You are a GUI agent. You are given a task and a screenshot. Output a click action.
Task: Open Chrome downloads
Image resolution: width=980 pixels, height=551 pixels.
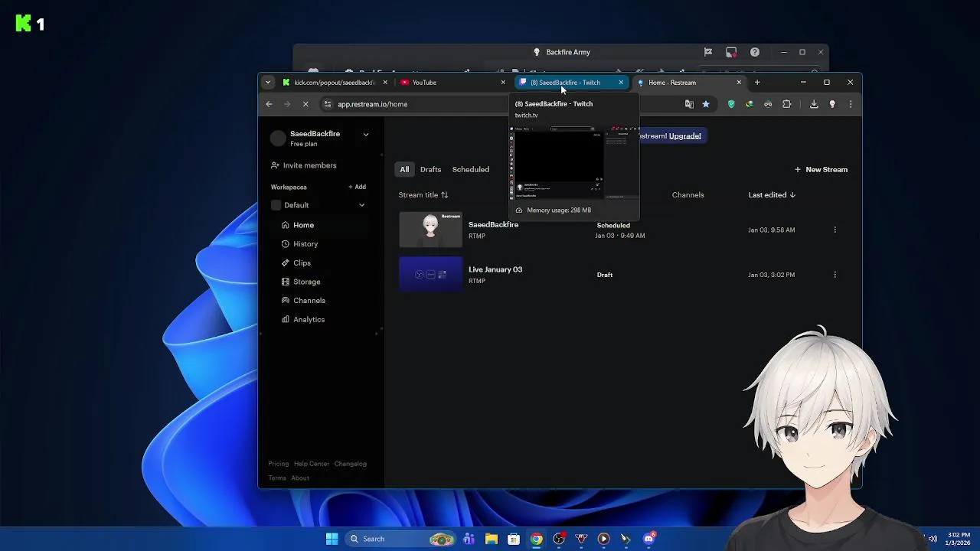click(814, 104)
